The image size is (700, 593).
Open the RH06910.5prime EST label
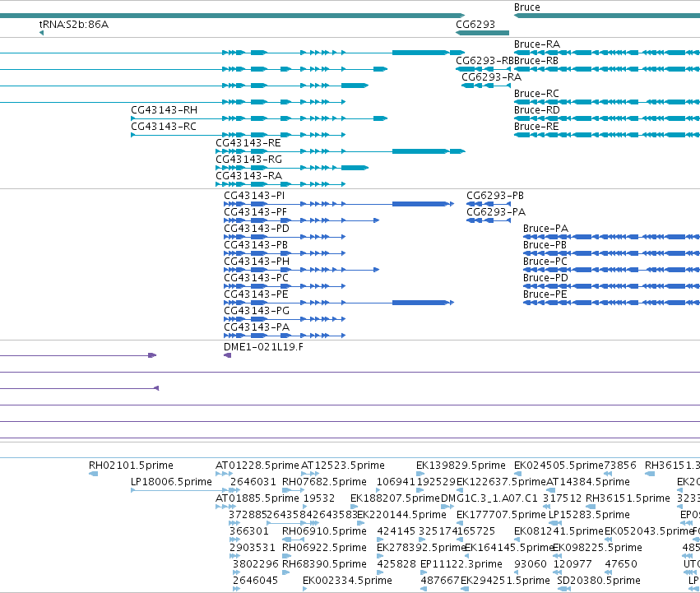pyautogui.click(x=325, y=531)
